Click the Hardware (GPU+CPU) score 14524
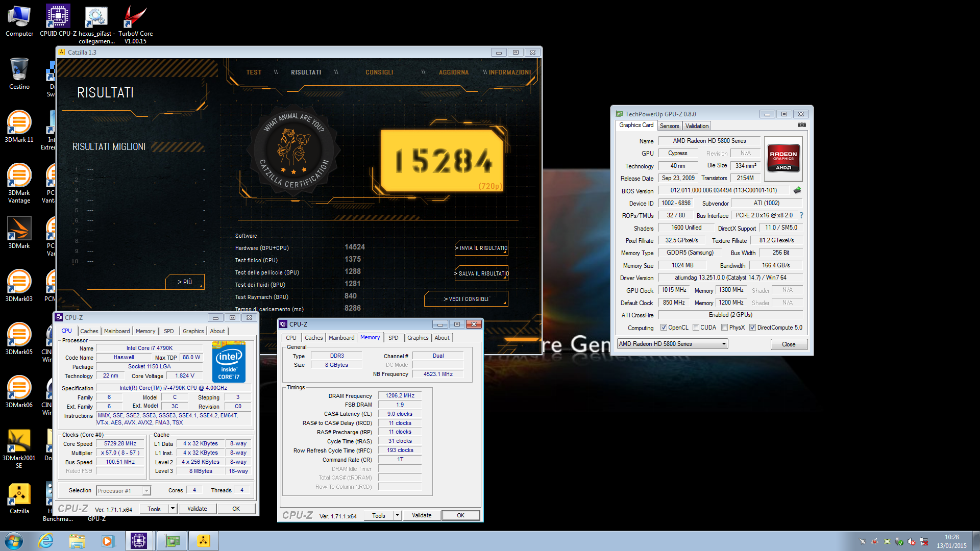The image size is (980, 551). pyautogui.click(x=355, y=247)
